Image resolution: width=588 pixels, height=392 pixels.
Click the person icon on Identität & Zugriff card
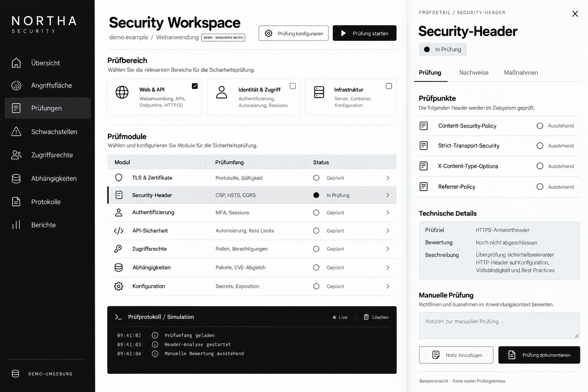(x=222, y=92)
